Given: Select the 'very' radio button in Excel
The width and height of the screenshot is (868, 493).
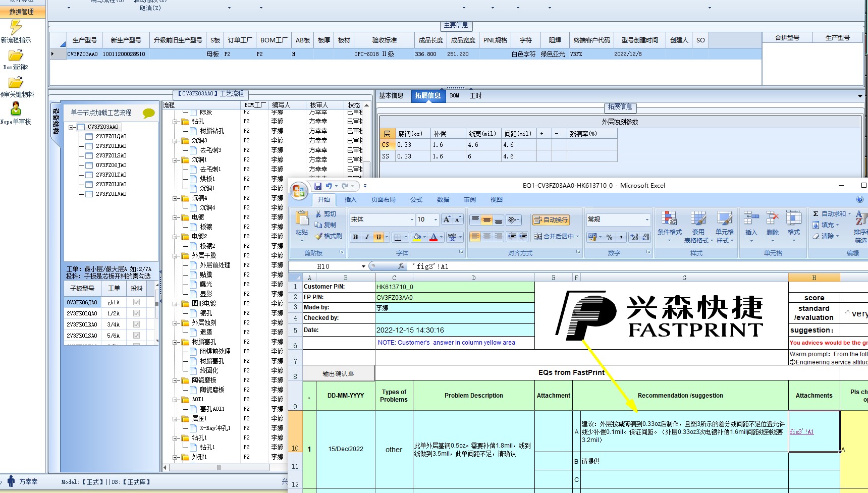Looking at the screenshot, I should point(847,313).
